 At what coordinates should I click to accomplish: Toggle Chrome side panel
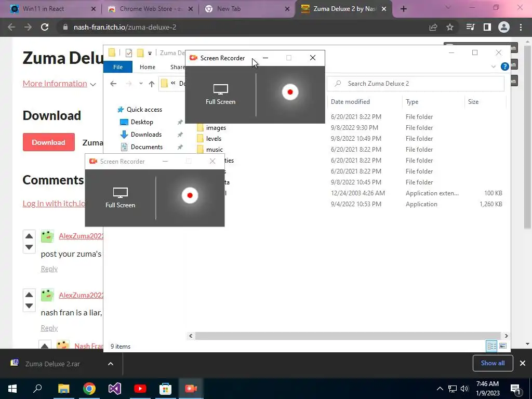click(487, 27)
